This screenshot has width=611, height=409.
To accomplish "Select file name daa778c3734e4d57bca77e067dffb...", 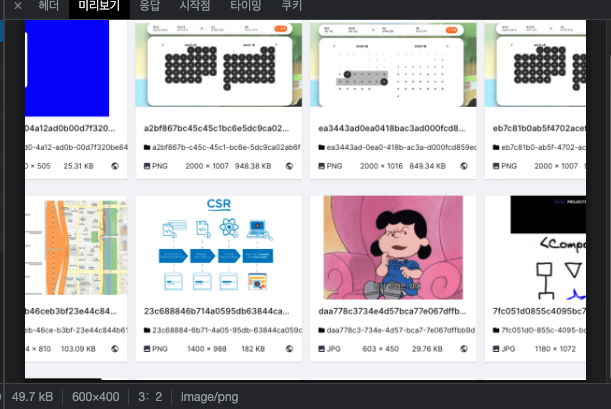I will pos(392,311).
